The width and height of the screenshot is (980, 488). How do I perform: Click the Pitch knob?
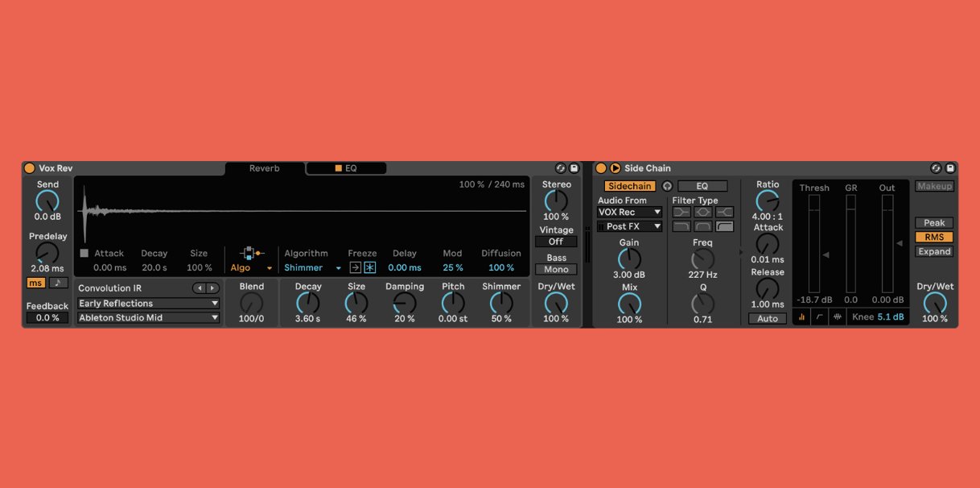453,303
